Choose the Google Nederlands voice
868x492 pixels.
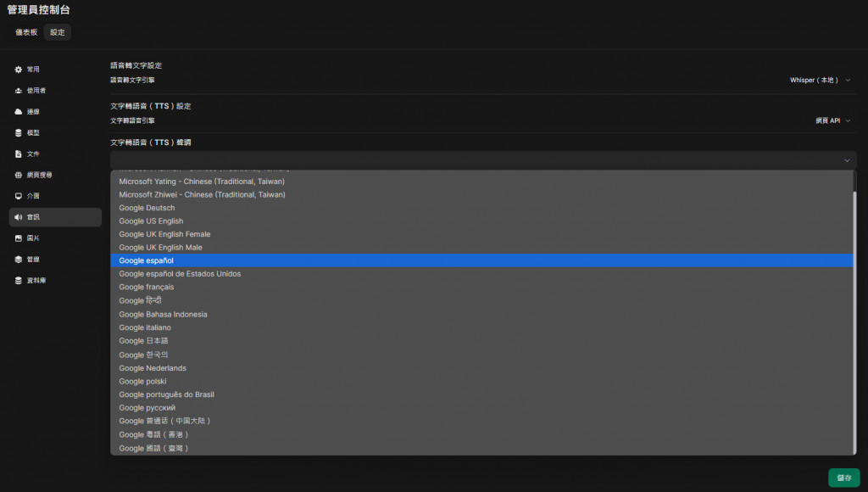tap(481, 368)
